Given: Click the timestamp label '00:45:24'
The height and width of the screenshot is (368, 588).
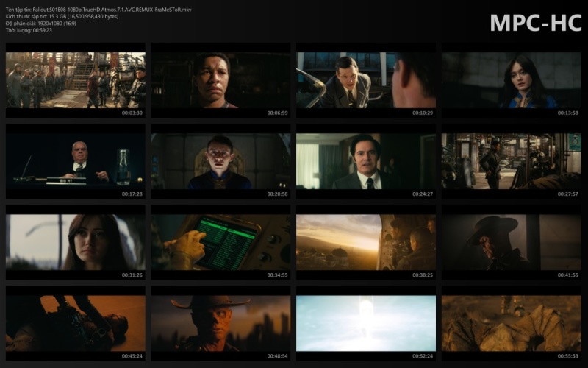Looking at the screenshot, I should (132, 356).
